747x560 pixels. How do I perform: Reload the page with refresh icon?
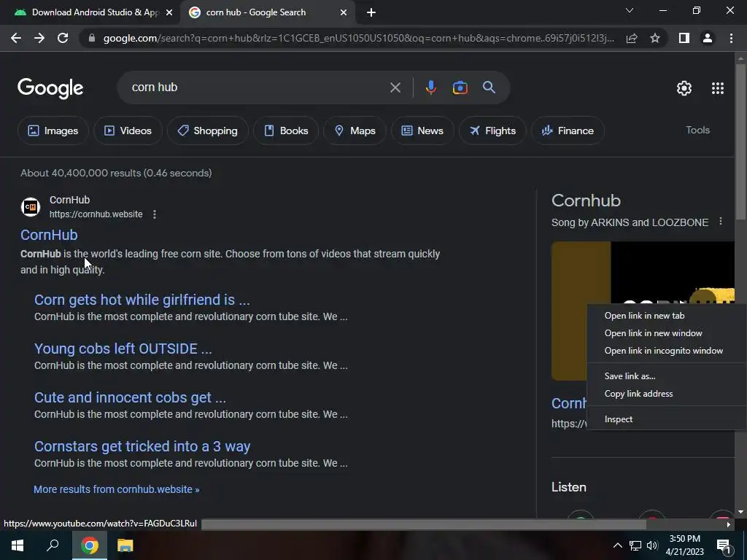(x=63, y=38)
